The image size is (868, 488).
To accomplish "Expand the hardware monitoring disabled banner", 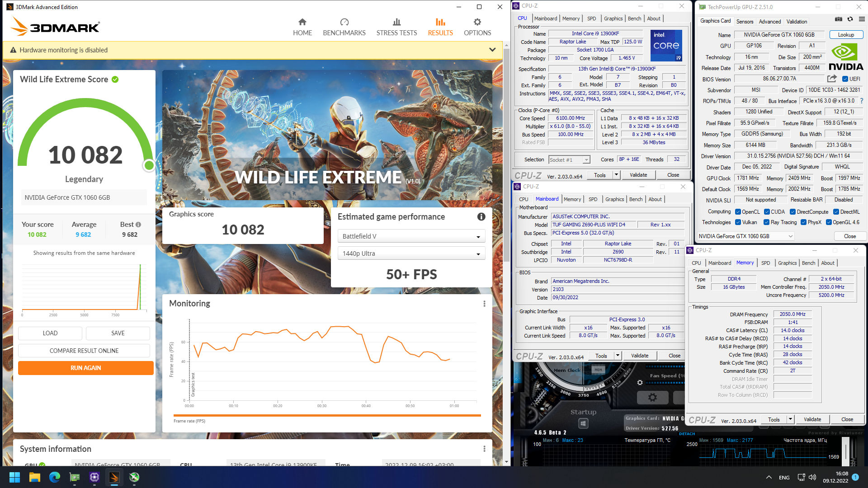I will tap(492, 50).
